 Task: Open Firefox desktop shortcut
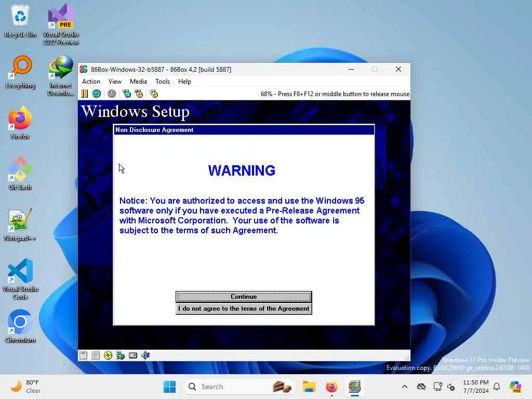coord(20,123)
